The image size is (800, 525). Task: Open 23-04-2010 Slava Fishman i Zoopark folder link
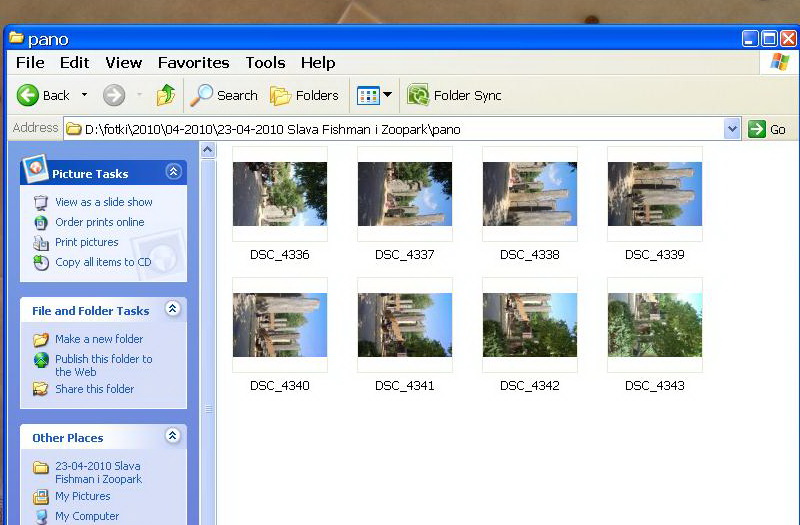[98, 472]
